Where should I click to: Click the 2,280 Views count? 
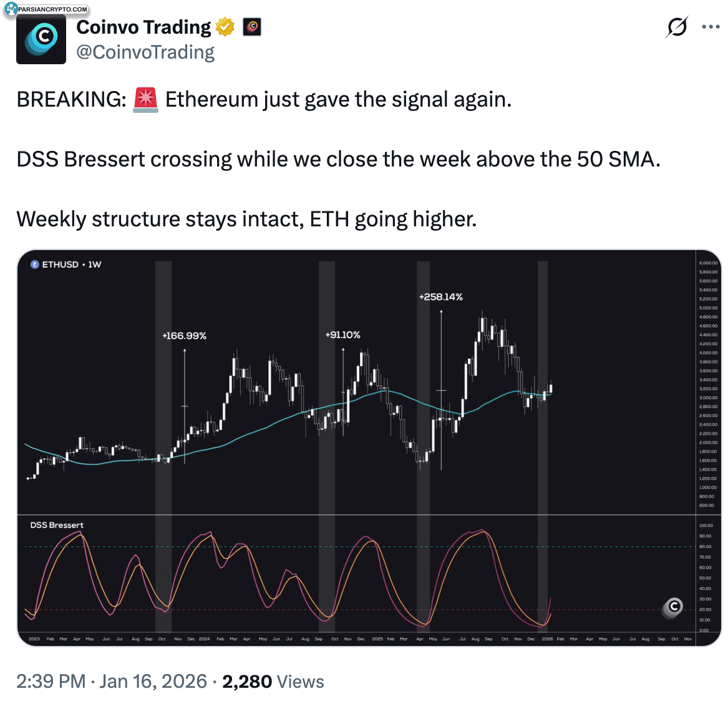point(273,682)
